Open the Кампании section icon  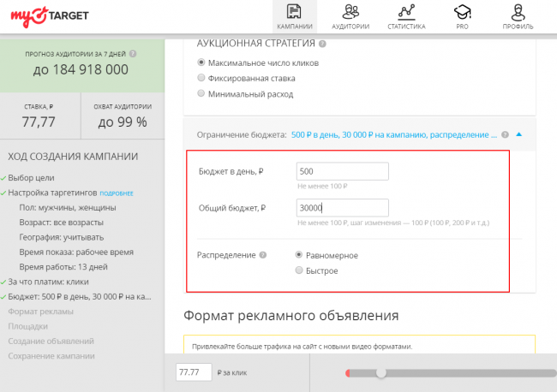coord(294,12)
